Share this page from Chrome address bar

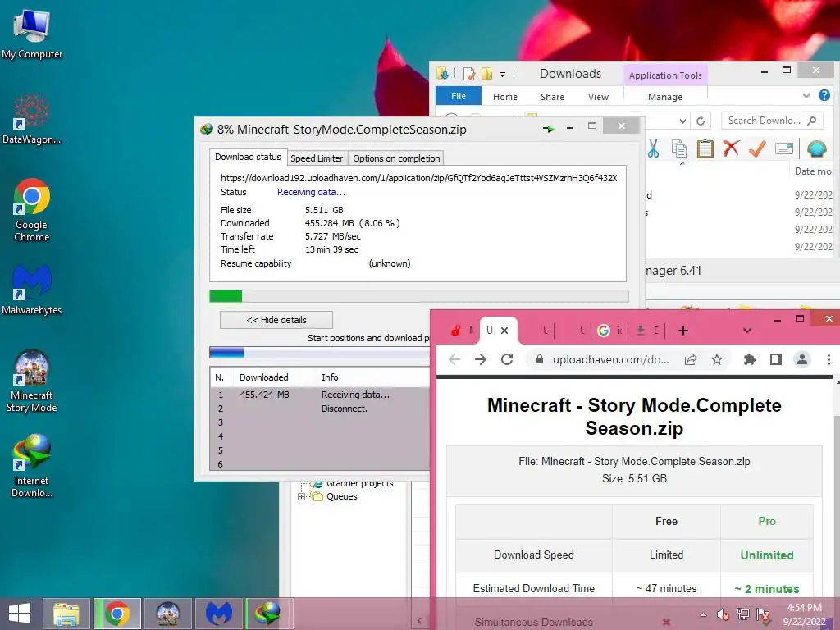[691, 360]
